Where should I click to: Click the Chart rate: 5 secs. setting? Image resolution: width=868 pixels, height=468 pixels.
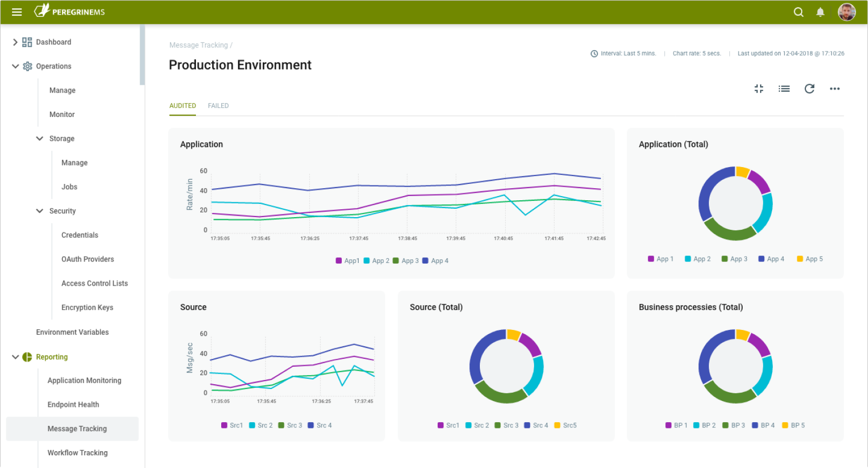click(697, 54)
